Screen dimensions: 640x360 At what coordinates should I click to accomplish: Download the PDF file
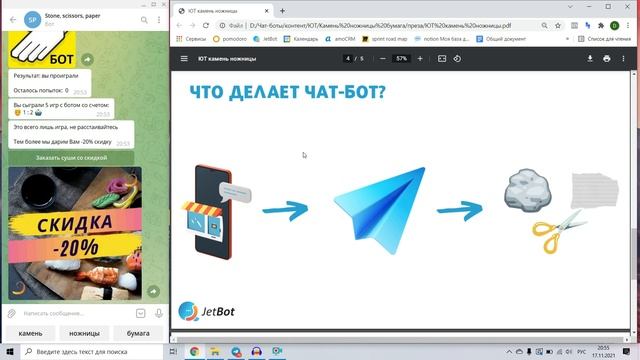590,59
